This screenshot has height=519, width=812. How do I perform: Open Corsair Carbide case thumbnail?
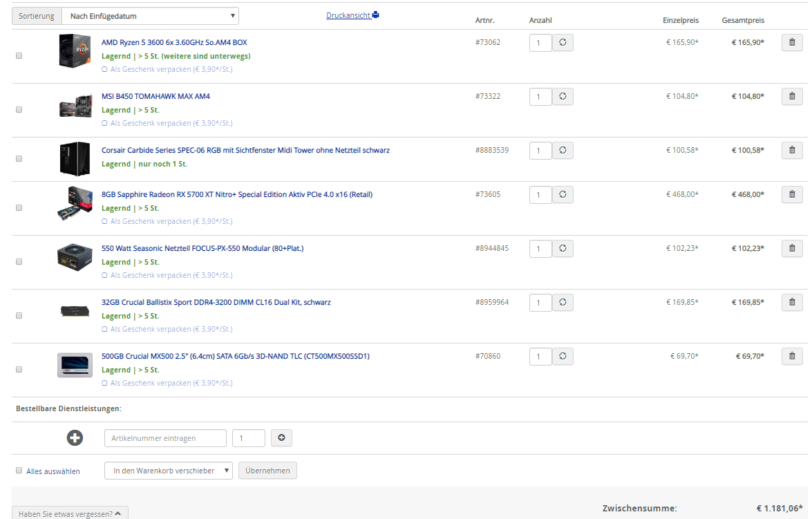pos(75,158)
